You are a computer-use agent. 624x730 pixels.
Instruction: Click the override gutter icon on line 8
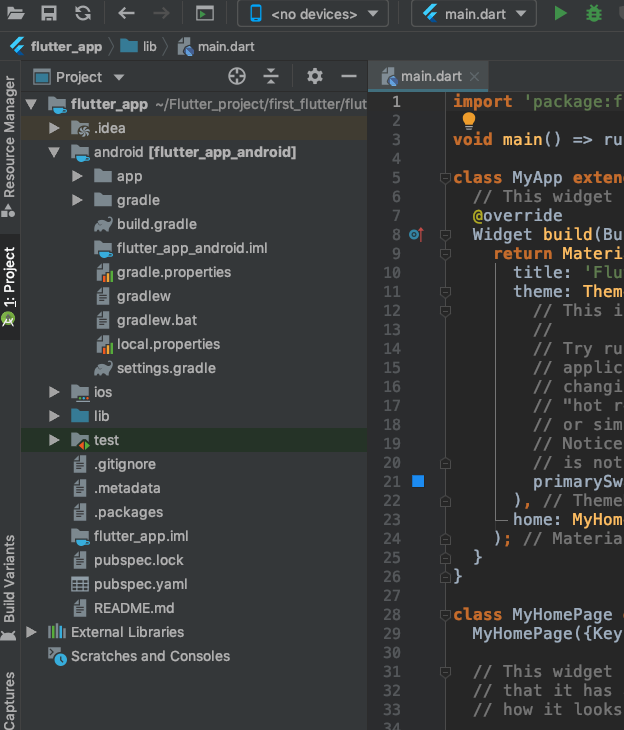pos(416,235)
